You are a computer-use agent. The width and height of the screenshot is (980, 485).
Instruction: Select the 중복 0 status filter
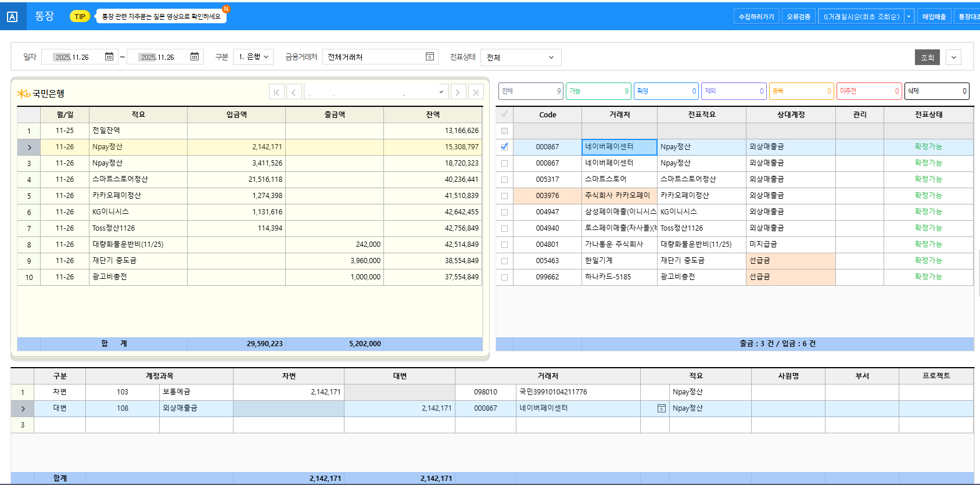coord(802,91)
